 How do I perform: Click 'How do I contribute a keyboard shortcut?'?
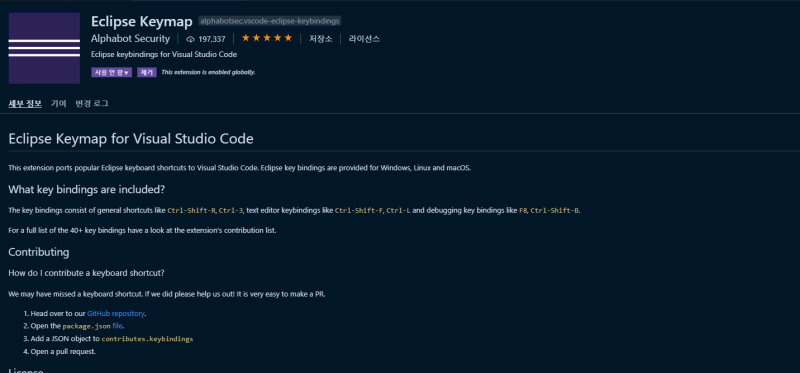86,273
